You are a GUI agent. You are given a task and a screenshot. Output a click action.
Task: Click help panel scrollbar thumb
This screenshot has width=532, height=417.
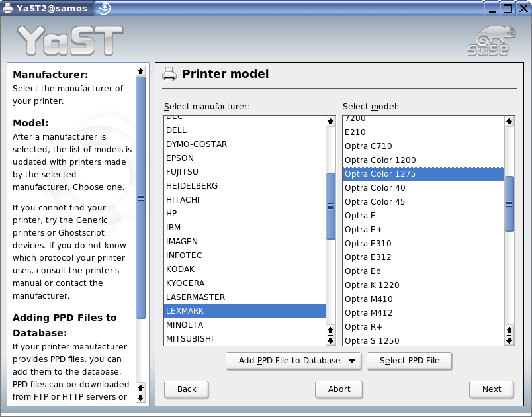(140, 198)
